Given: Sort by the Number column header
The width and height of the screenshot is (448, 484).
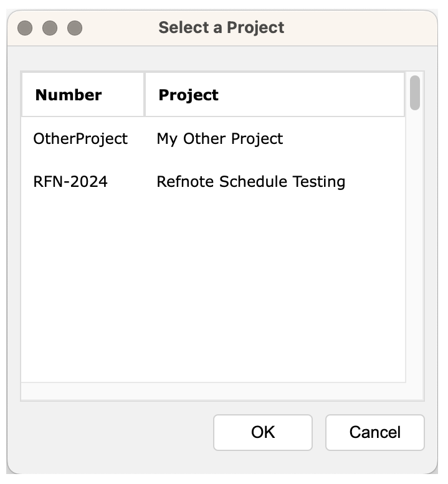Looking at the screenshot, I should click(x=69, y=95).
